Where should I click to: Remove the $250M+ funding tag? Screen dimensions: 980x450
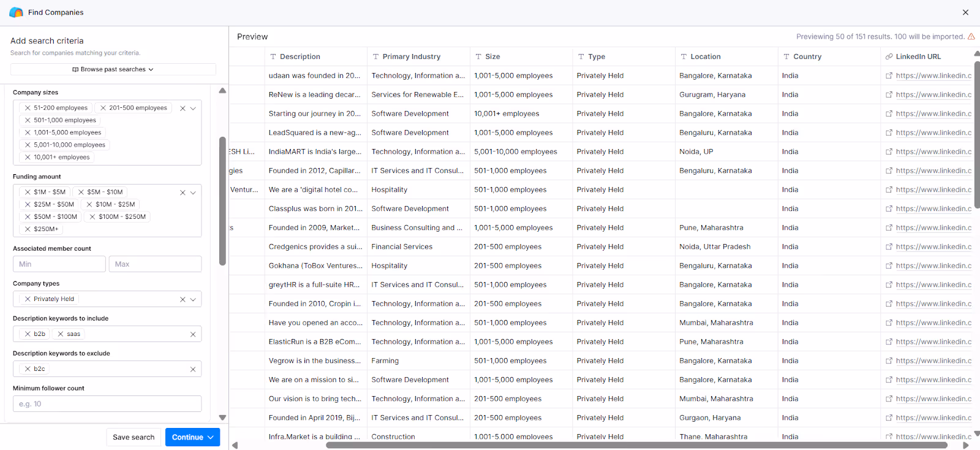pos(28,229)
